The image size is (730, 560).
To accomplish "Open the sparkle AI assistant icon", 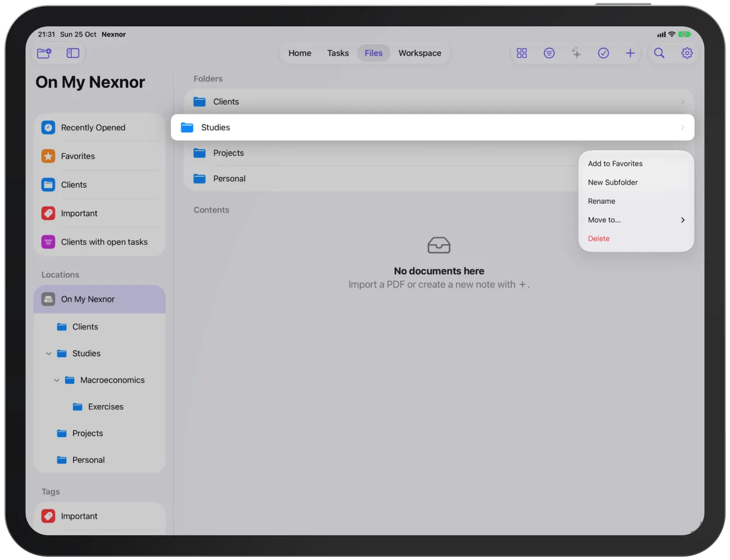I will coord(576,53).
